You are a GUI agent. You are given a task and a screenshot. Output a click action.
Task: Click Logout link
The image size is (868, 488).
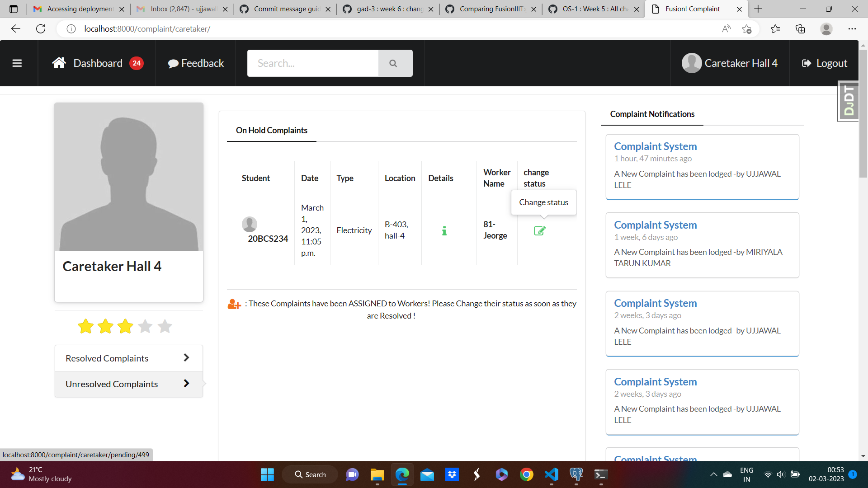825,63
